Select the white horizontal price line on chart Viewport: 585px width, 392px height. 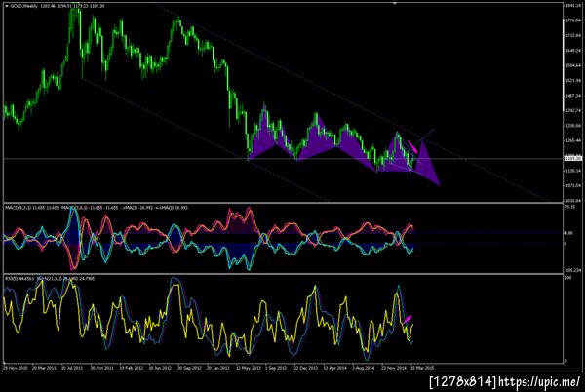[x=283, y=159]
